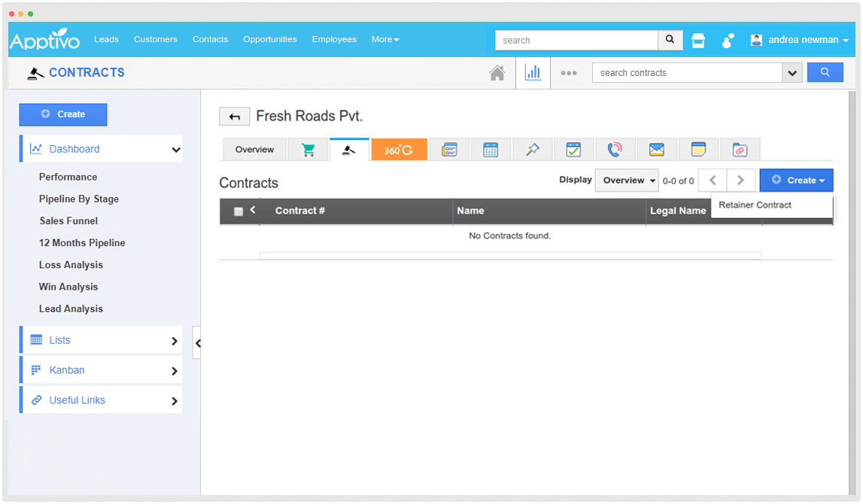Click the sidebar Create button
Viewport: 863px width, 504px height.
[63, 114]
